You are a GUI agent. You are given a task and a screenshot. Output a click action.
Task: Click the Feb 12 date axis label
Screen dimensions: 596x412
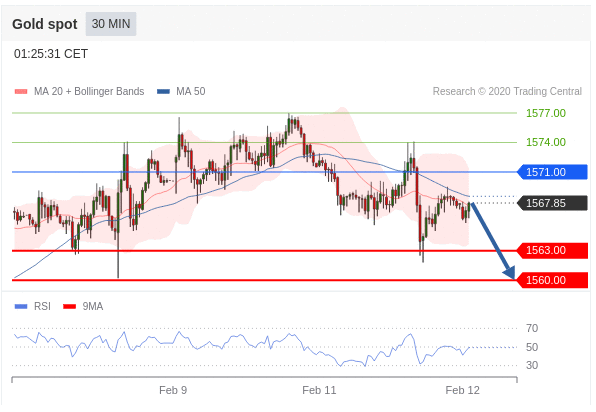click(463, 390)
